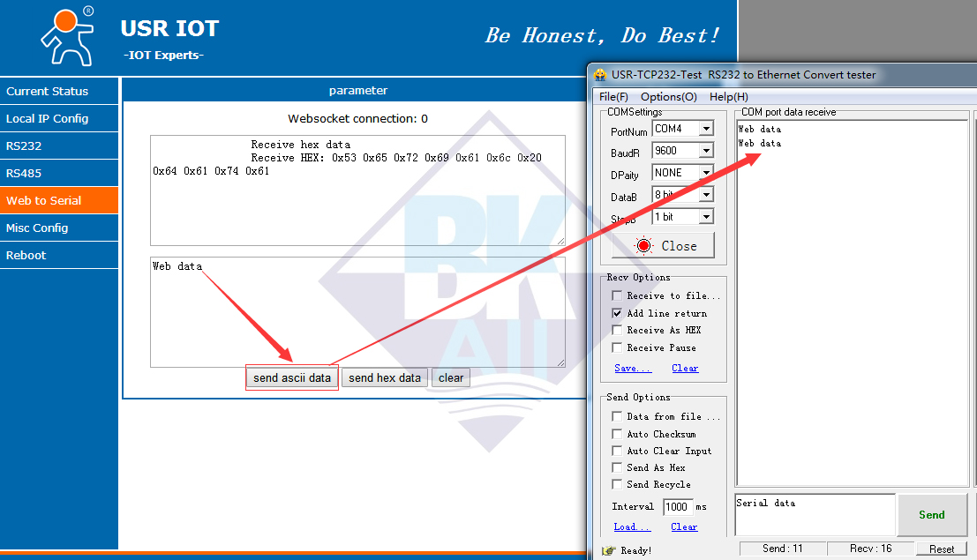The height and width of the screenshot is (560, 977).
Task: Open the RS485 settings page
Action: (59, 173)
